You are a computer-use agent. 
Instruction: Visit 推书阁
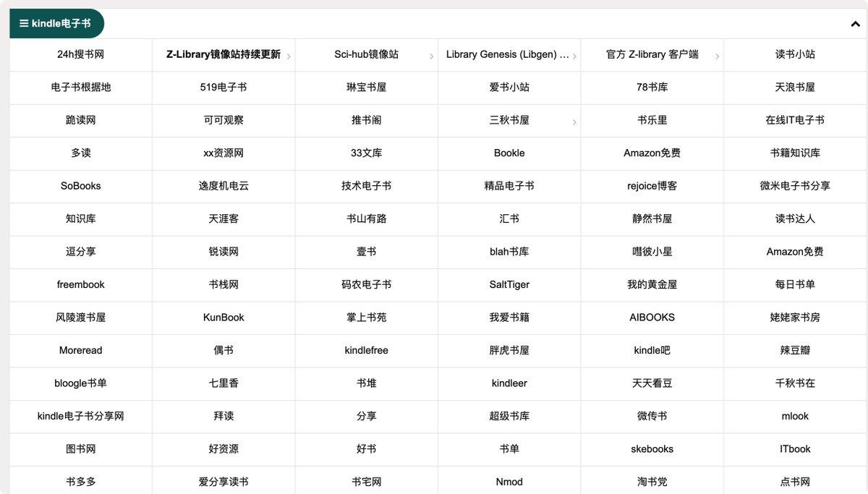[x=367, y=120]
